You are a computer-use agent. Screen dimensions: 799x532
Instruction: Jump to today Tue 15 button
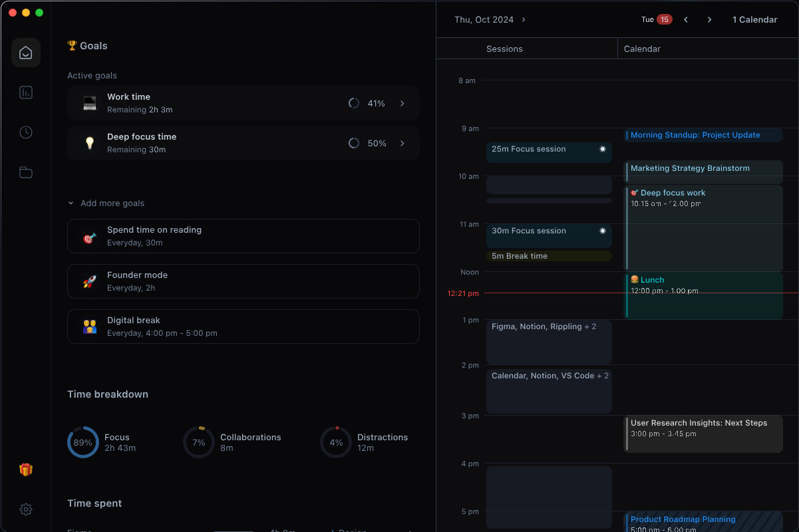pyautogui.click(x=657, y=20)
